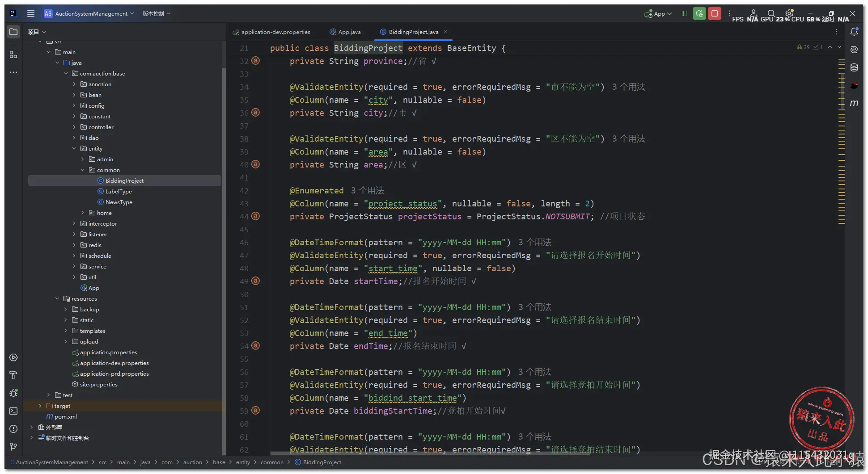Collapse the entity package
868x474 pixels.
point(74,148)
